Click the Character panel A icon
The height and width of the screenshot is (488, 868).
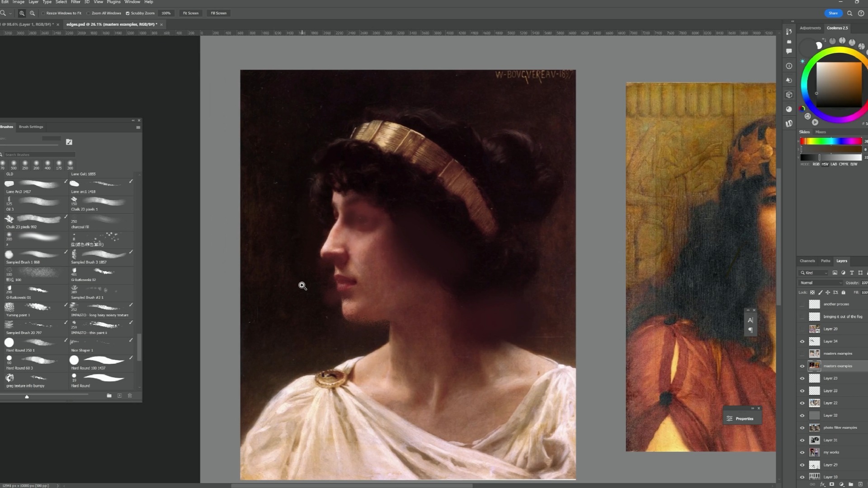coord(750,320)
